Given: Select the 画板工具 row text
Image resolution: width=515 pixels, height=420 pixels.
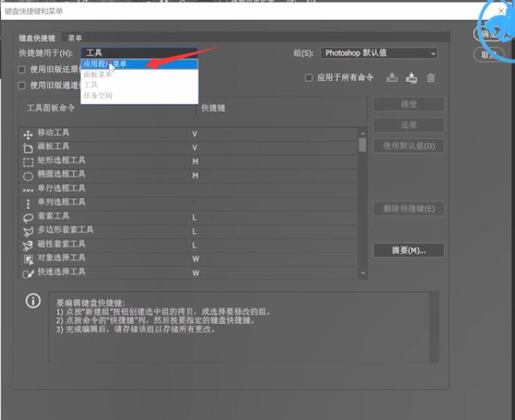Looking at the screenshot, I should click(x=53, y=147).
